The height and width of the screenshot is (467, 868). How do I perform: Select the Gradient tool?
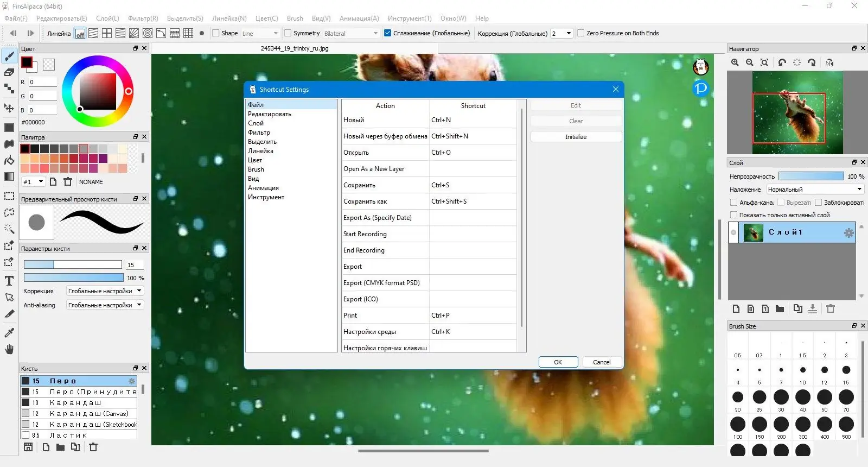pos(9,176)
